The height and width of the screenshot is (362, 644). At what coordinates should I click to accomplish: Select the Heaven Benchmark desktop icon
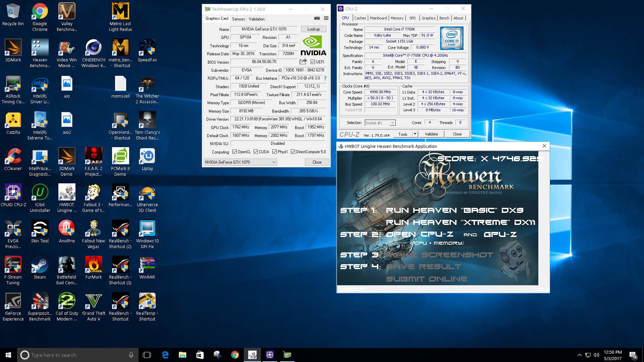40,54
